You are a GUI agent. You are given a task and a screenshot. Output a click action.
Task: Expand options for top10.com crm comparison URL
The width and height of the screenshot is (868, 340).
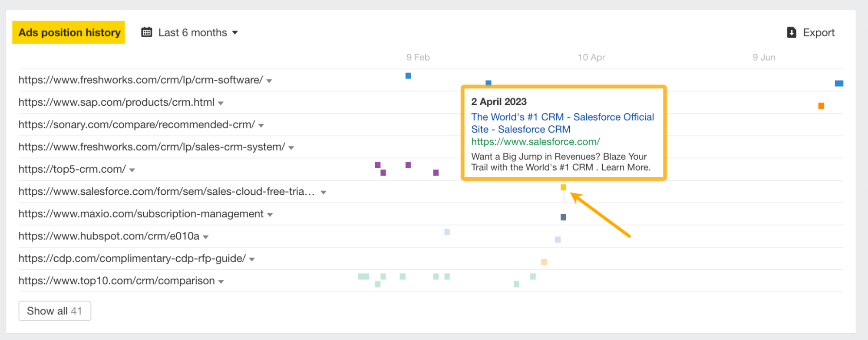tap(221, 281)
